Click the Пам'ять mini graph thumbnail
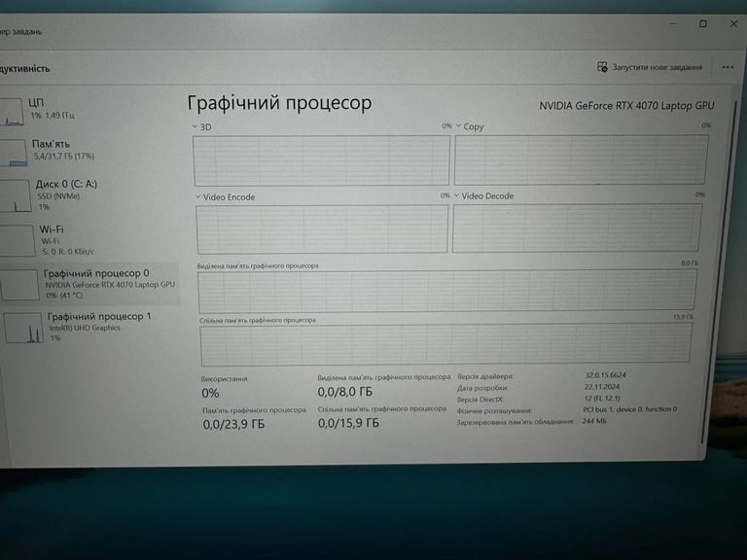 (14, 153)
